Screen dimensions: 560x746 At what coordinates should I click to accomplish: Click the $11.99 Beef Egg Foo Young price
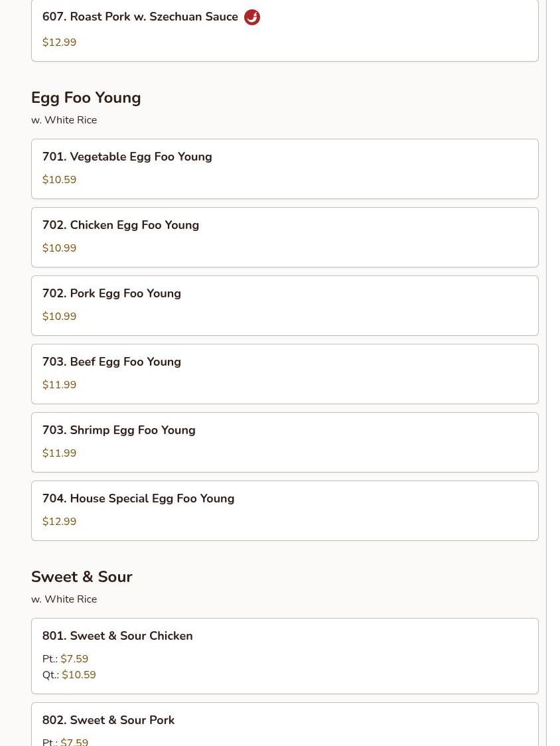pyautogui.click(x=59, y=385)
